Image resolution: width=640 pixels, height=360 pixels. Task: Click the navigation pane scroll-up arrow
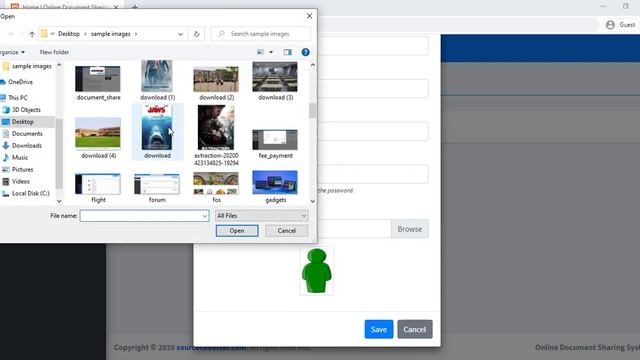(59, 65)
